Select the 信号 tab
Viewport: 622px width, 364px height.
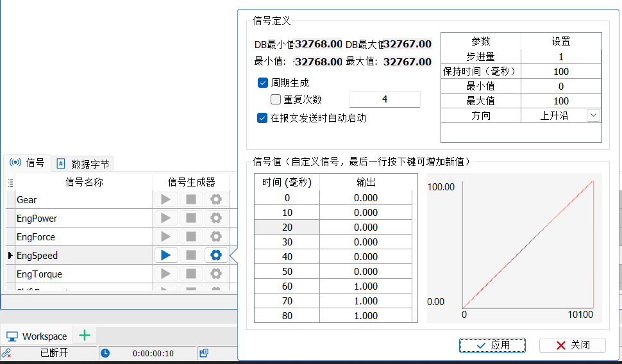point(28,163)
